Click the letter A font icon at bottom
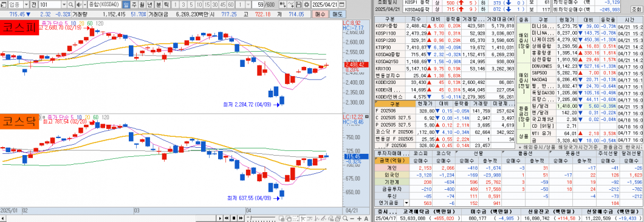 coord(366,219)
